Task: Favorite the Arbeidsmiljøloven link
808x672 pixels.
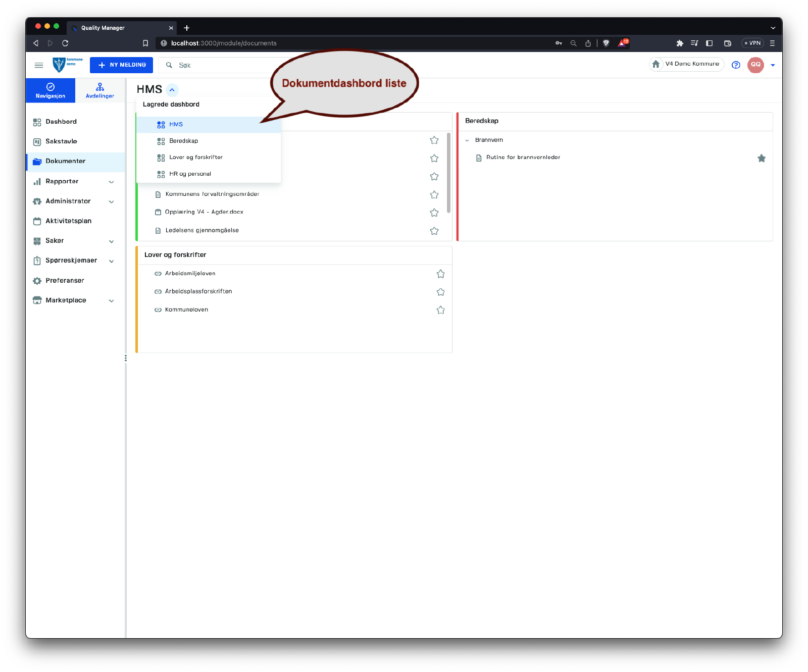Action: coord(440,274)
